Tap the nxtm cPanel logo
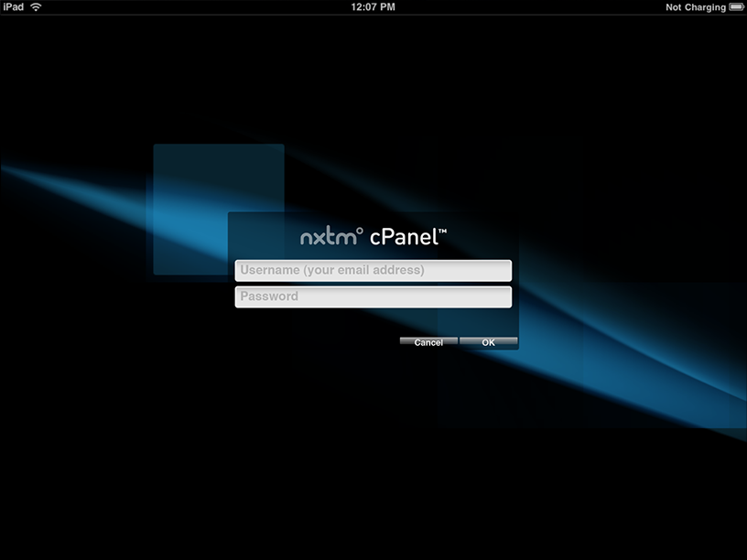Viewport: 747px width, 560px height. (x=373, y=237)
